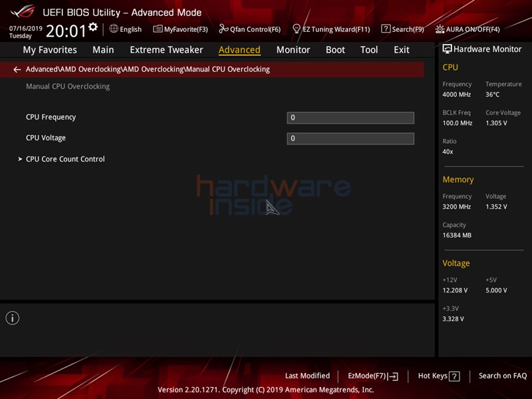Launch EZ Tuning Wizard(F11)
The image size is (532, 399).
point(331,29)
